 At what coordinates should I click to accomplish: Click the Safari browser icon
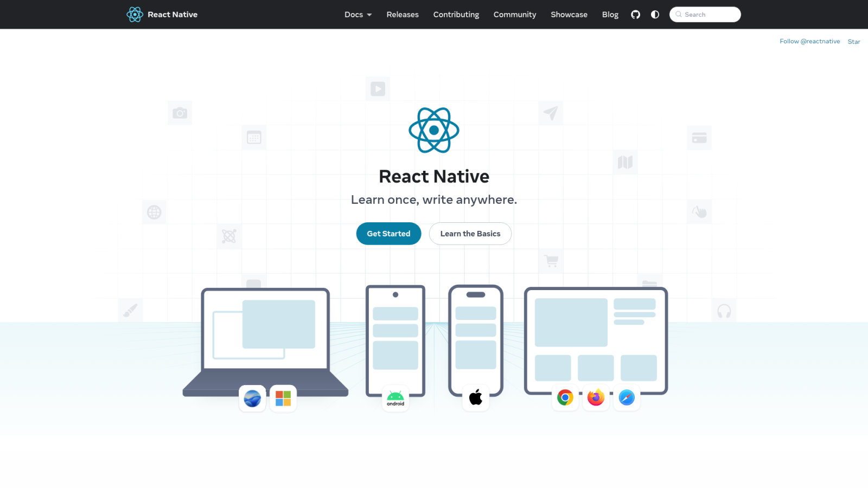[x=627, y=398]
